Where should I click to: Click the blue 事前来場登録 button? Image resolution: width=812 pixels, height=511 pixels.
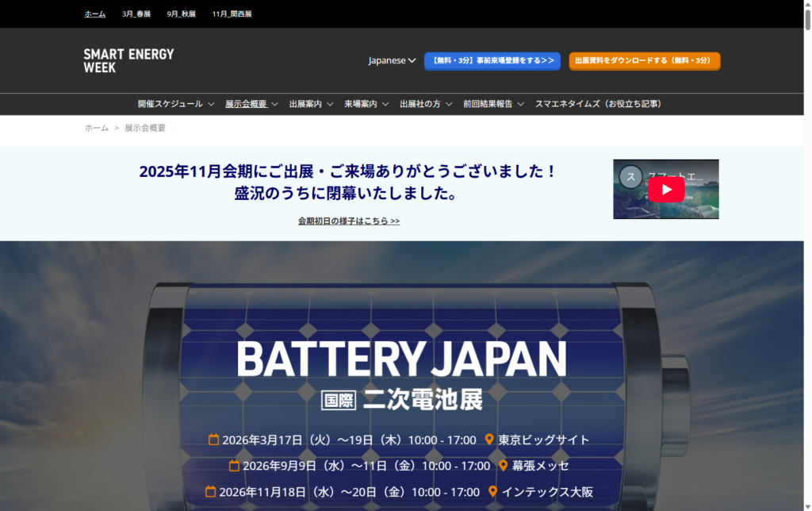pos(492,60)
